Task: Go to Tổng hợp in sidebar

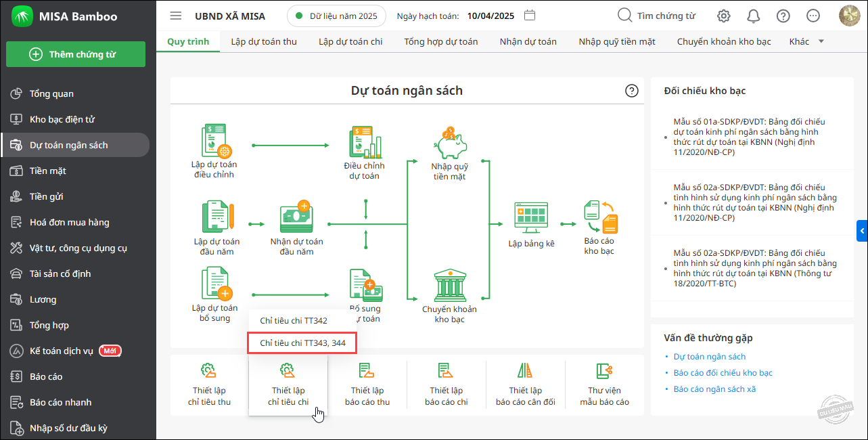Action: pos(76,325)
